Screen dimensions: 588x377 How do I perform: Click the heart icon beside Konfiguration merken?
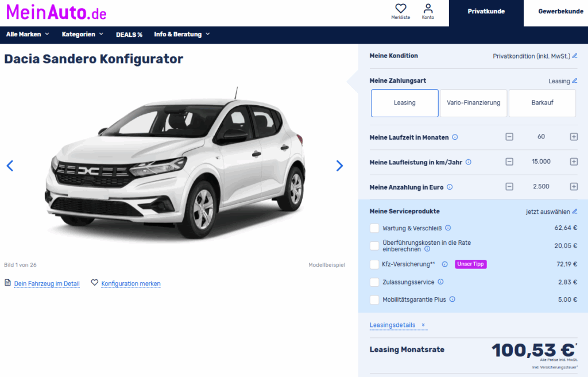tap(95, 282)
